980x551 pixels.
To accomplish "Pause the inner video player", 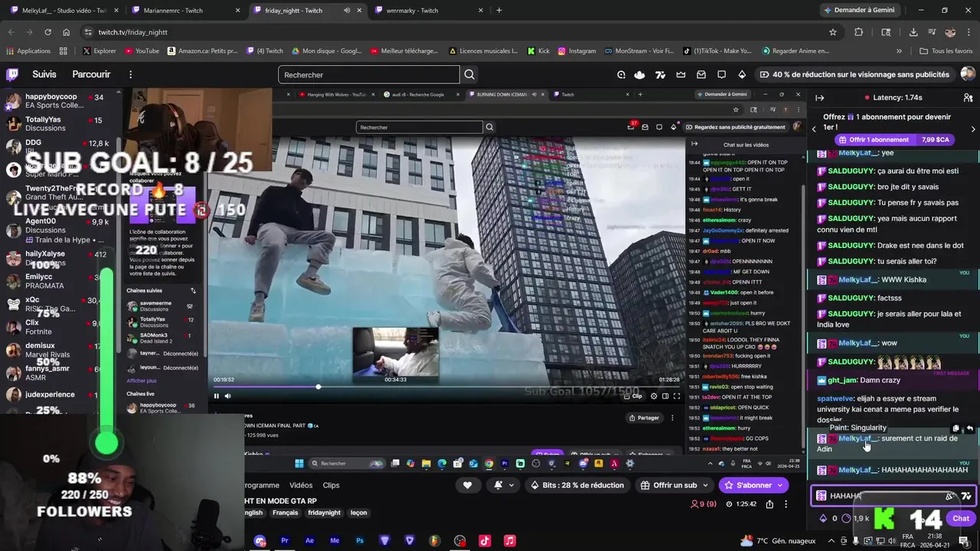I will click(216, 396).
